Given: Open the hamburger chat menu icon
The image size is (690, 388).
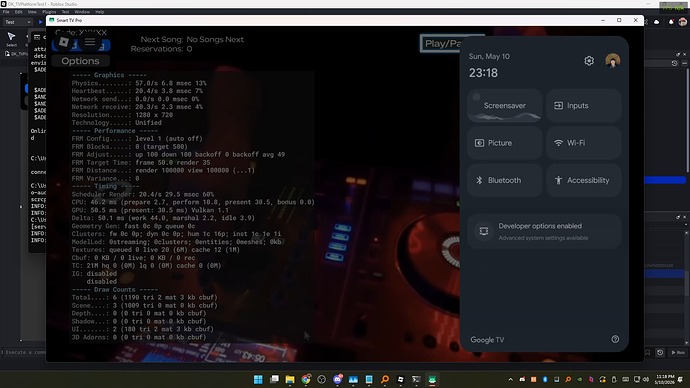Looking at the screenshot, I should pos(90,42).
